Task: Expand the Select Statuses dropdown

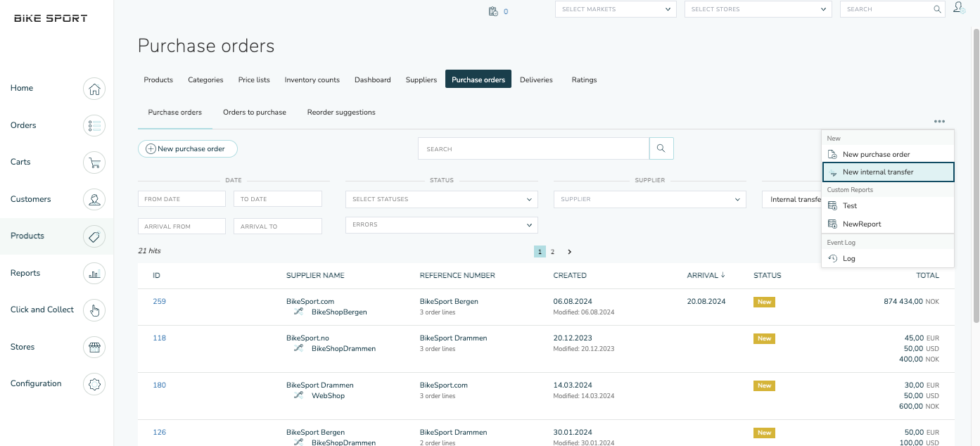Action: tap(442, 199)
